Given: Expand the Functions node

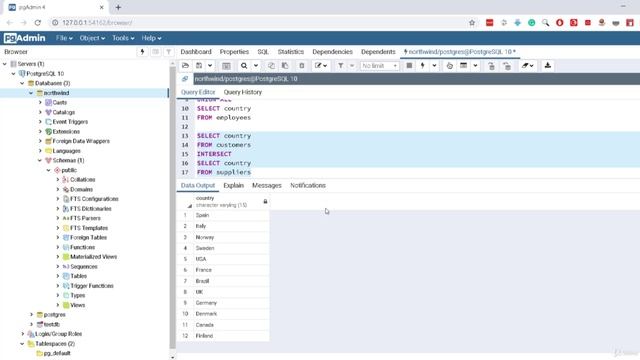Looking at the screenshot, I should point(58,247).
